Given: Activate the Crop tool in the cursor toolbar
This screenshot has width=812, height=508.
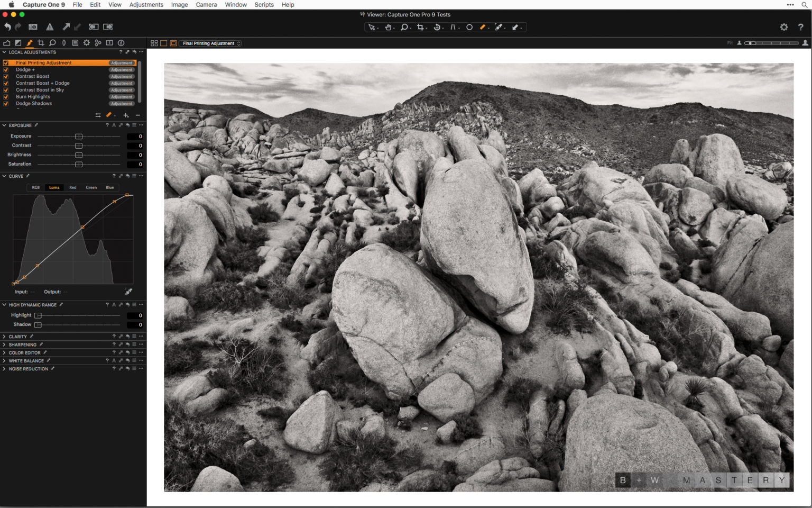Looking at the screenshot, I should (x=420, y=26).
